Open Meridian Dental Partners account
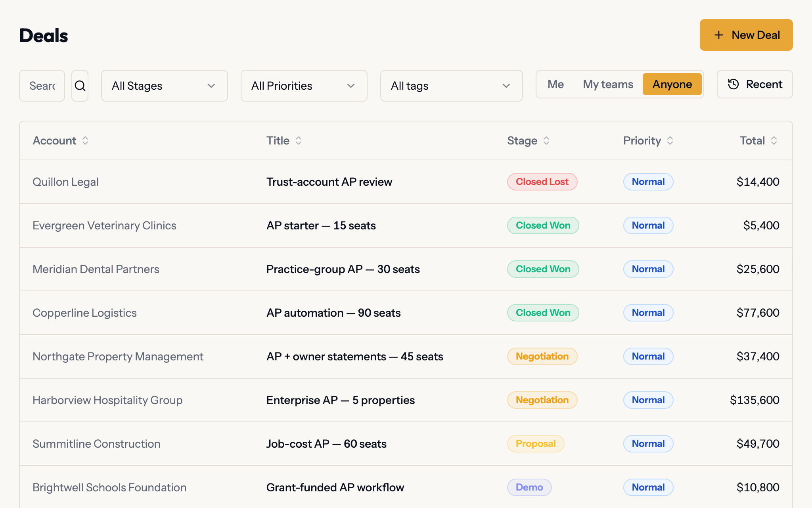 pyautogui.click(x=96, y=269)
